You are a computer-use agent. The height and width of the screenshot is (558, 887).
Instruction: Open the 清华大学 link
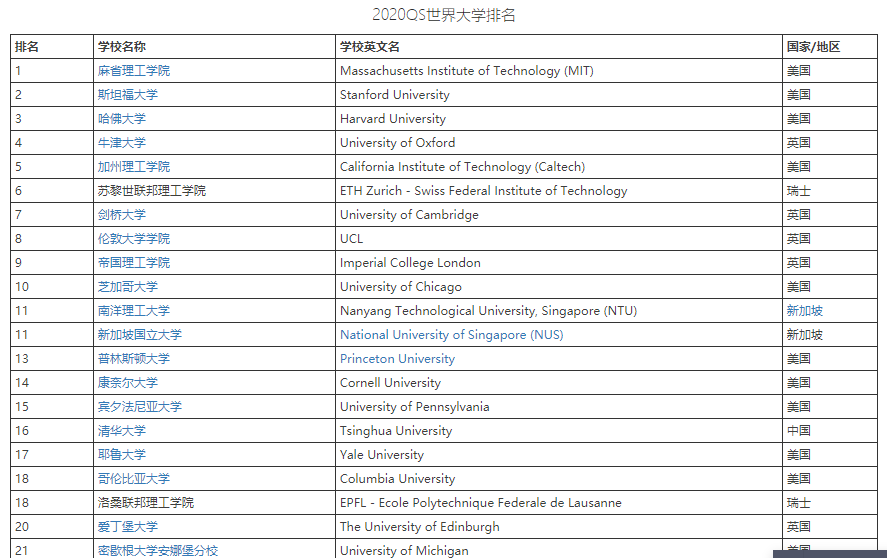pyautogui.click(x=122, y=431)
